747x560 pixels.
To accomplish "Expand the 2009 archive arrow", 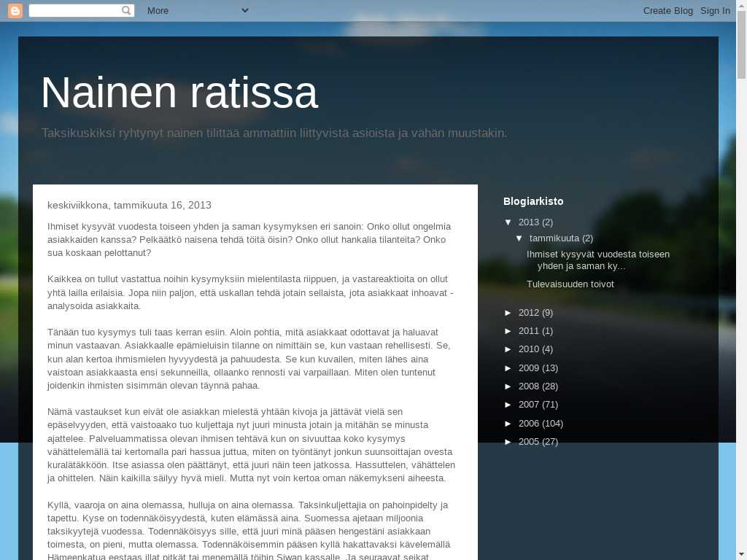I will tap(509, 367).
